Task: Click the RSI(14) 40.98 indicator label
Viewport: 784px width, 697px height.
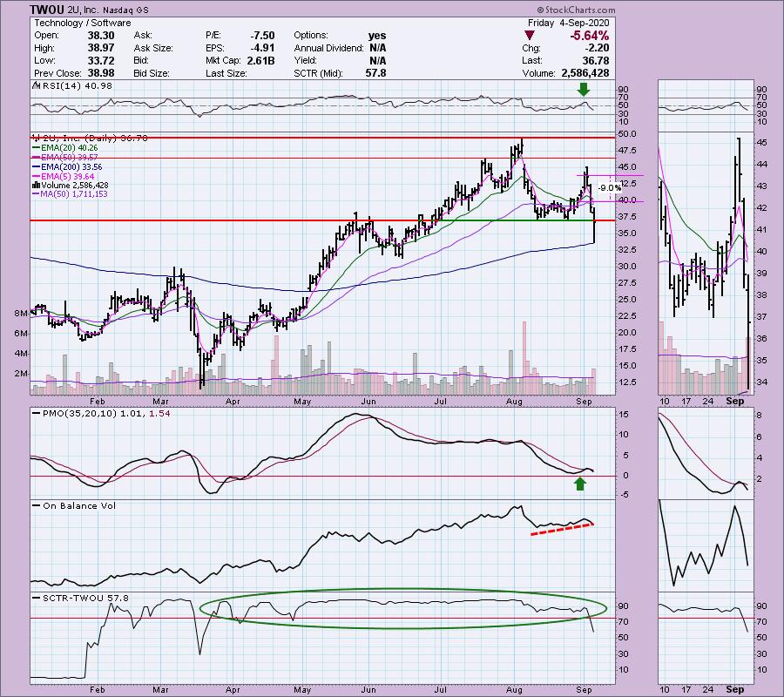Action: pyautogui.click(x=78, y=85)
